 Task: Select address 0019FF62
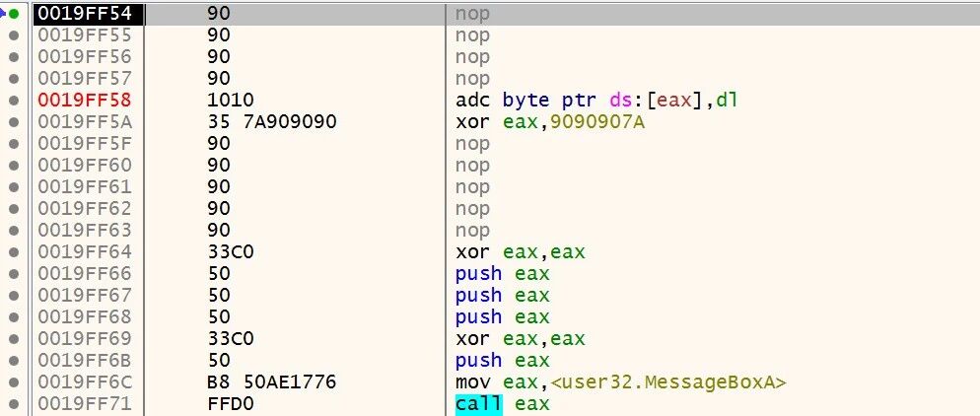pos(85,209)
